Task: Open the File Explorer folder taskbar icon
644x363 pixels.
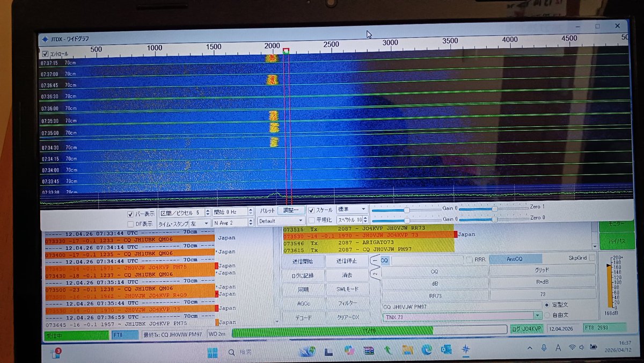Action: coord(407,351)
